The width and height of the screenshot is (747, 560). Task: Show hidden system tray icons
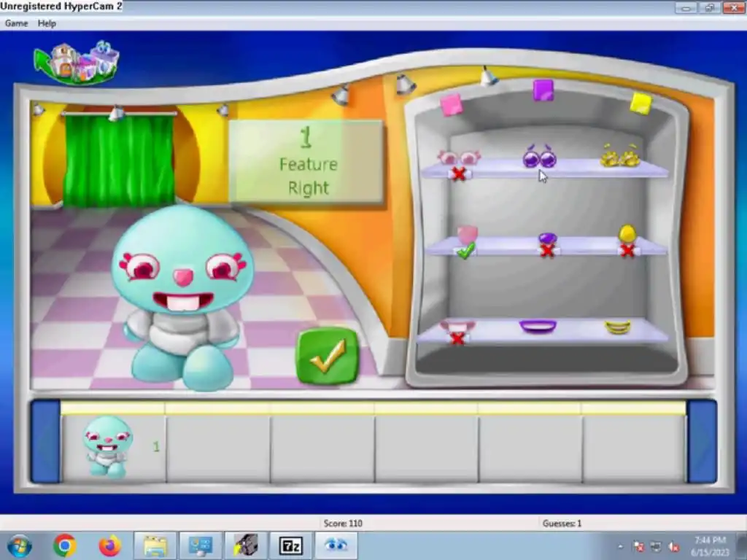(x=620, y=547)
